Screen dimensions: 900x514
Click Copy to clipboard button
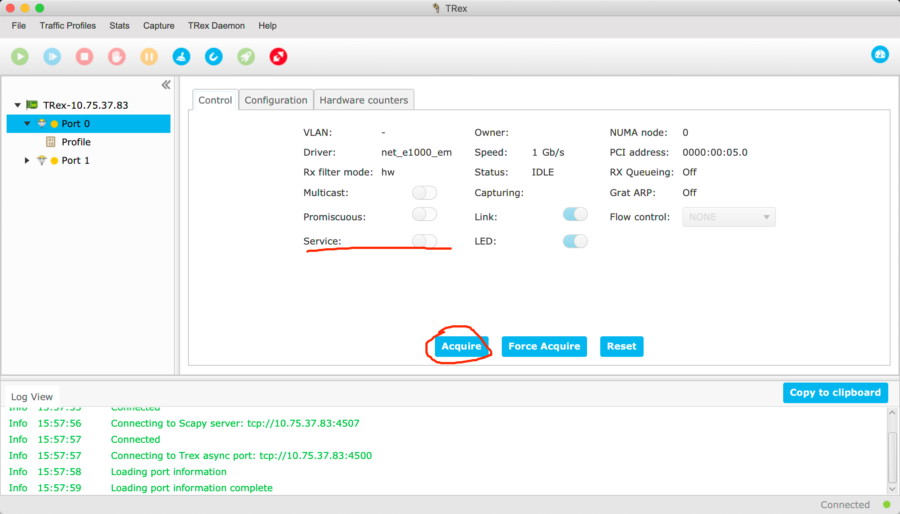[x=835, y=393]
